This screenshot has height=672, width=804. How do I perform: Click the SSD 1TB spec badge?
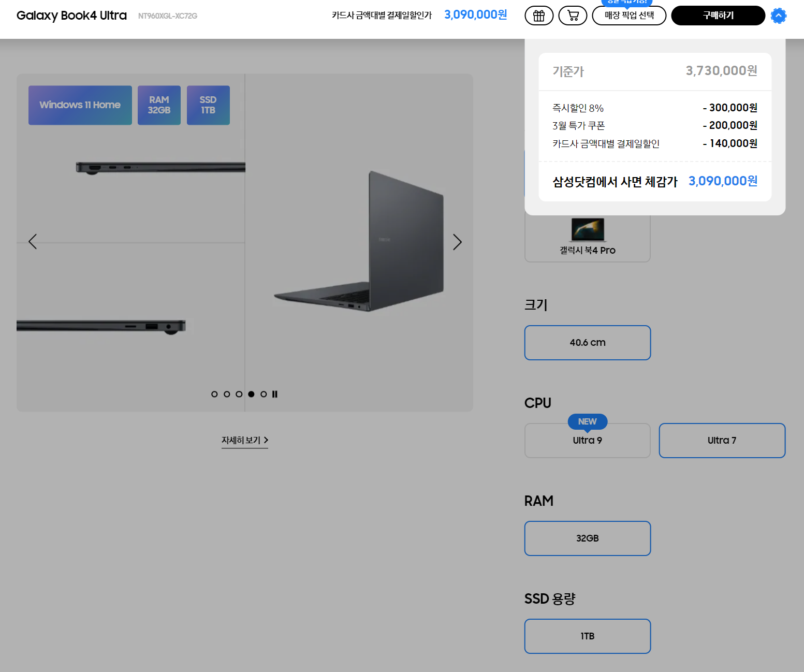208,105
